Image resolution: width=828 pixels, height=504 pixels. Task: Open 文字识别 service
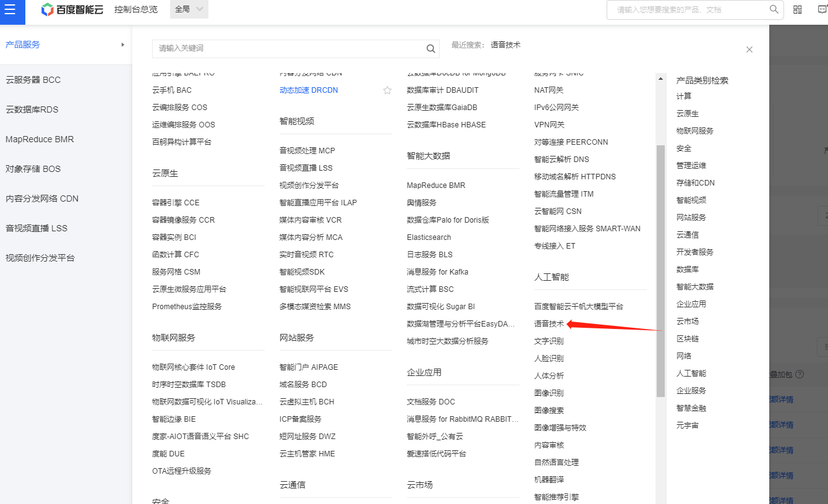coord(549,341)
